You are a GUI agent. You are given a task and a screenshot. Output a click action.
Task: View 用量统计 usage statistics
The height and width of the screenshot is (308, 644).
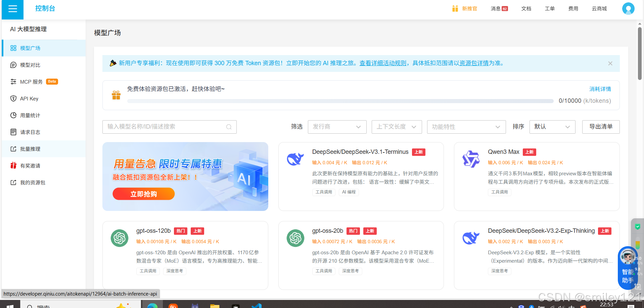[x=30, y=115]
